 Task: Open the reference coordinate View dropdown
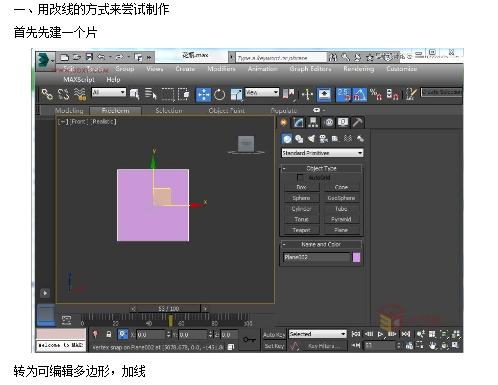click(x=262, y=92)
